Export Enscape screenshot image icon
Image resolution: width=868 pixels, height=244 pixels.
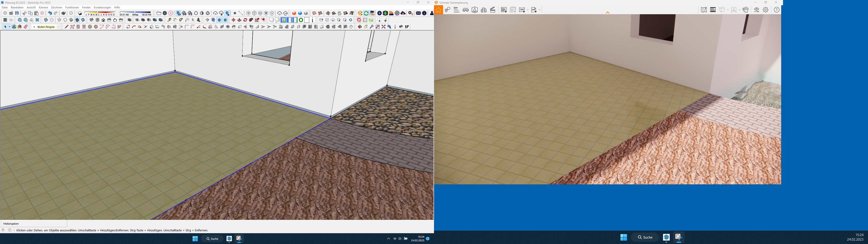click(504, 10)
